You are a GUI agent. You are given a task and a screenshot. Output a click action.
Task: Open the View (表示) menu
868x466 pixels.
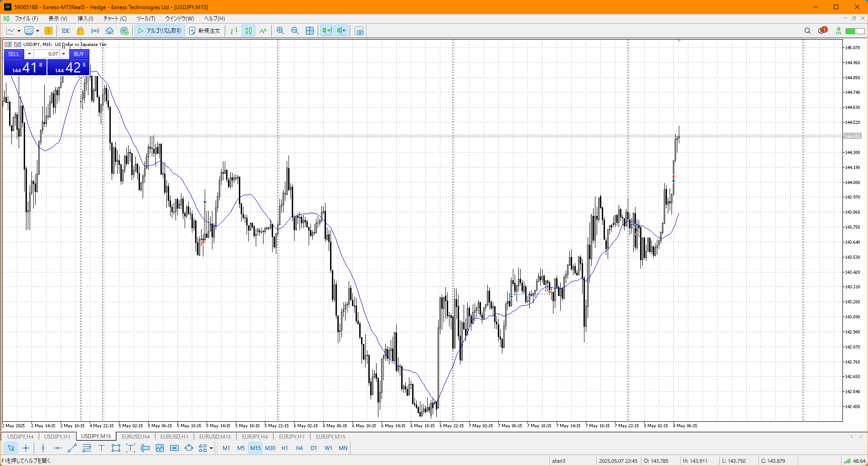(57, 19)
